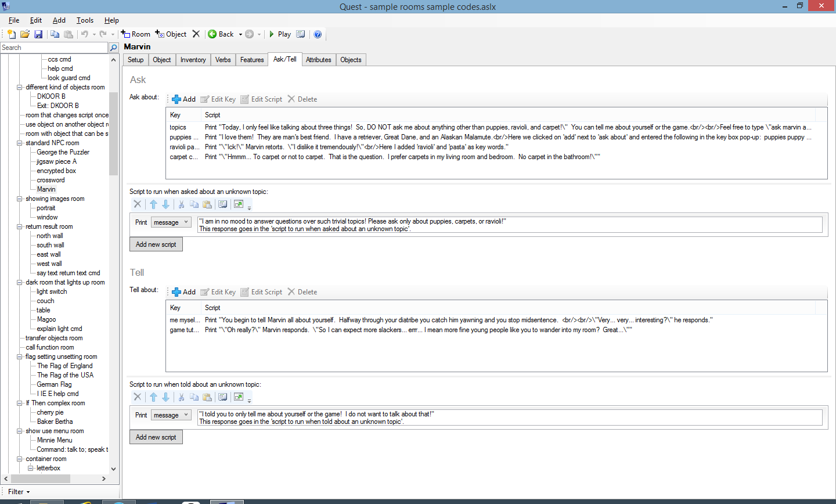Add a new Object from the toolbar
836x504 pixels.
coord(170,34)
